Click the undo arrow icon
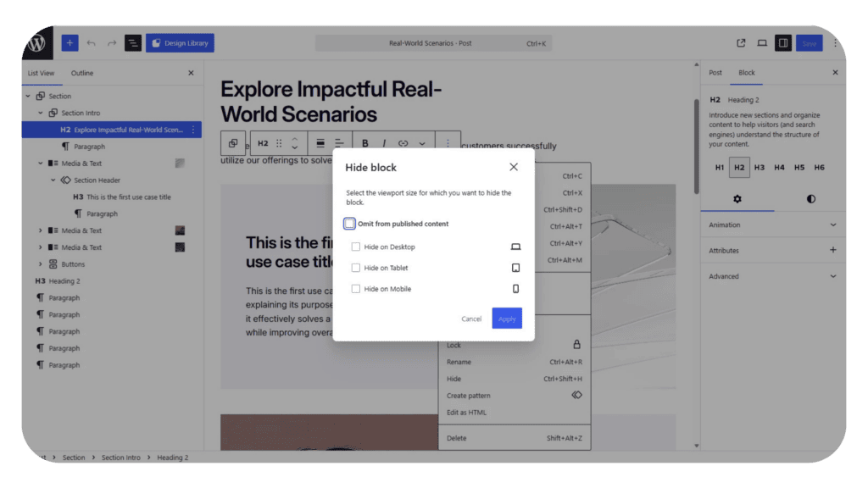Screen dimensions: 868x488 click(x=92, y=43)
